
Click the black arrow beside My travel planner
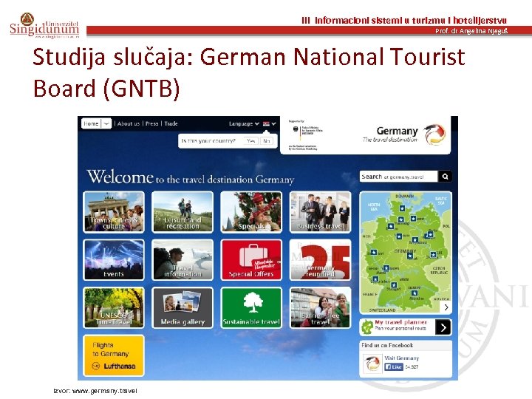point(443,327)
